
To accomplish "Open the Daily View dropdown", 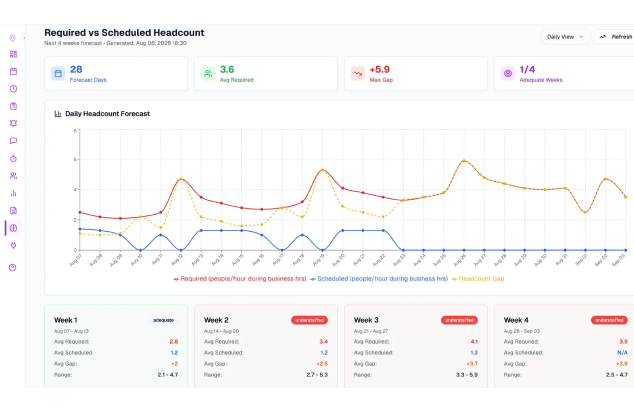I will point(565,37).
